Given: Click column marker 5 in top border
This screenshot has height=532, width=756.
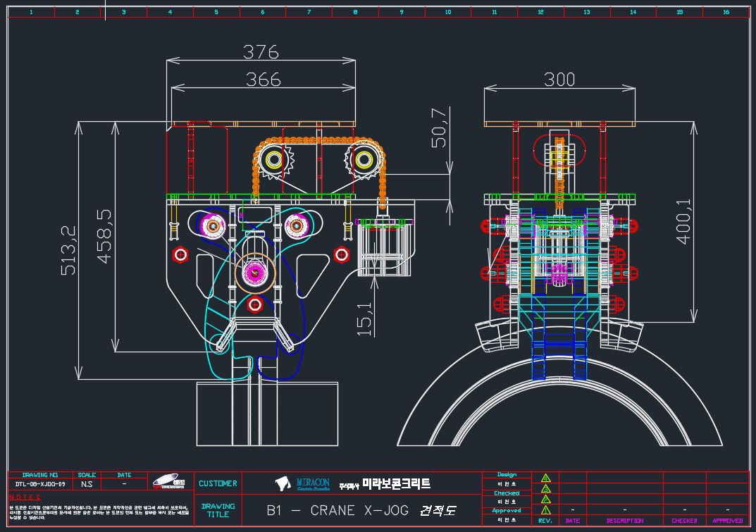Looking at the screenshot, I should pyautogui.click(x=216, y=12).
